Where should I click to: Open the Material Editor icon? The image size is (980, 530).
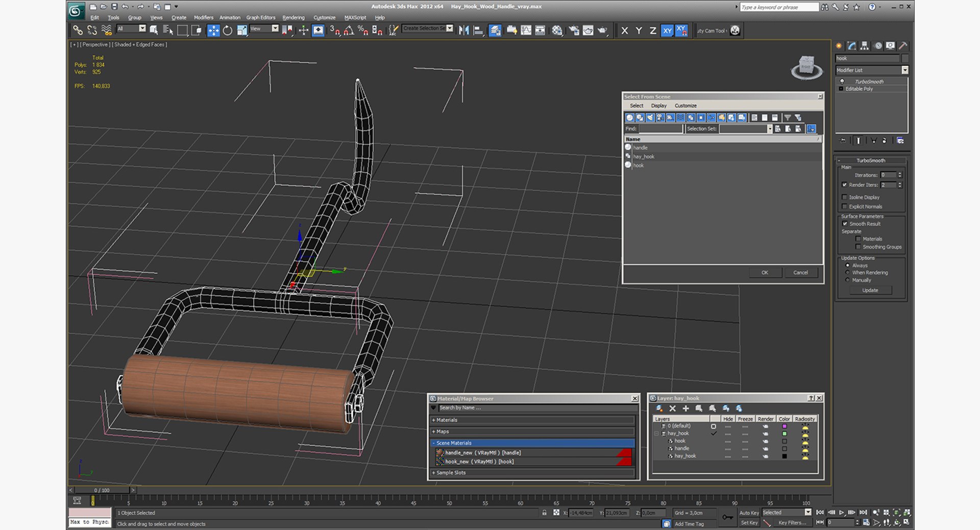point(557,31)
